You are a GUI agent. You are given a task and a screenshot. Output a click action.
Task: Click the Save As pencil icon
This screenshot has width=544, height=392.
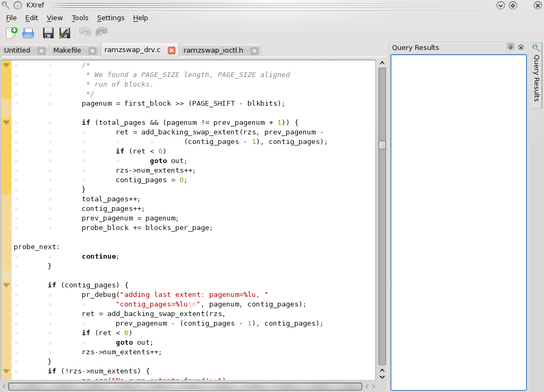coord(65,33)
